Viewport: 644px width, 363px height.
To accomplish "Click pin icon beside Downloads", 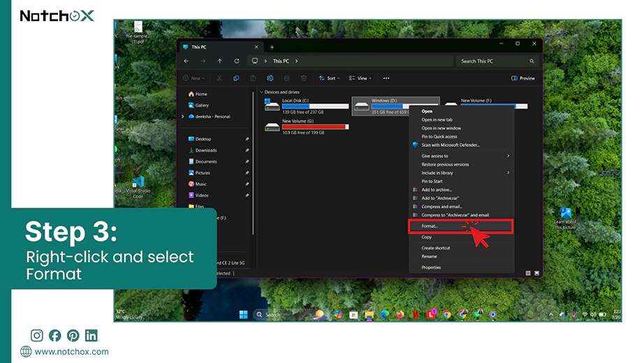I will pos(247,150).
